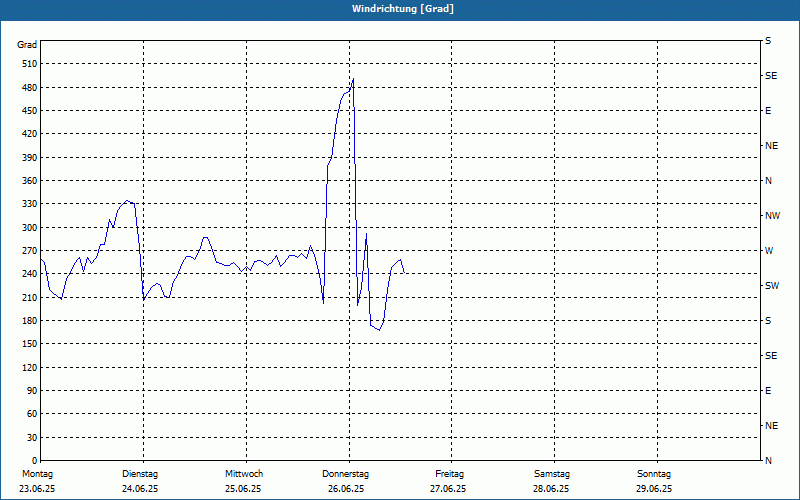Click the 'NW' compass label

[772, 216]
